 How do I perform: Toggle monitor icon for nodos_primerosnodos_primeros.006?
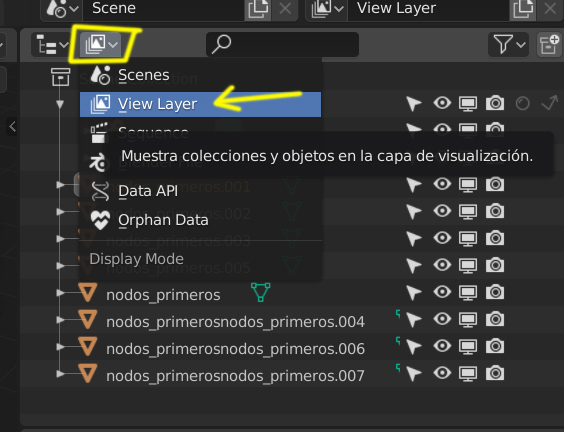point(468,347)
